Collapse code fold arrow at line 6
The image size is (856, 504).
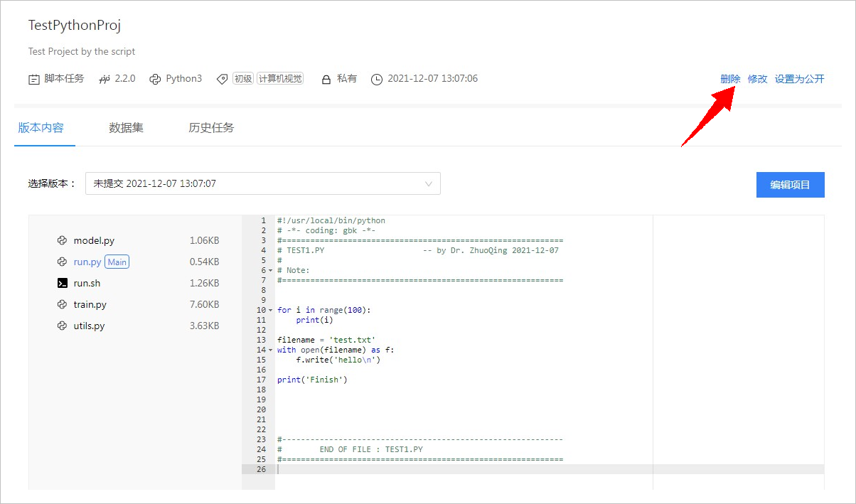coord(270,271)
